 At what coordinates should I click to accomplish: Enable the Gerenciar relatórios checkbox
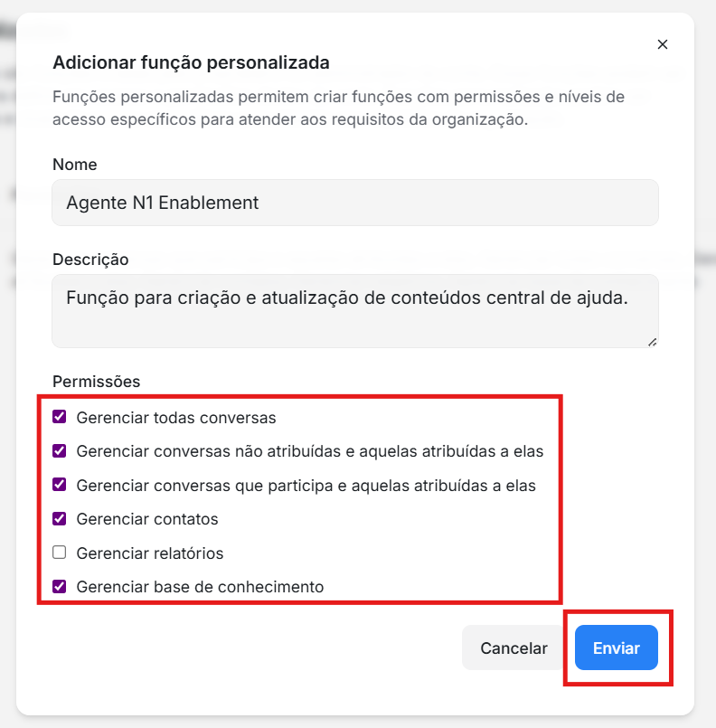coord(60,553)
